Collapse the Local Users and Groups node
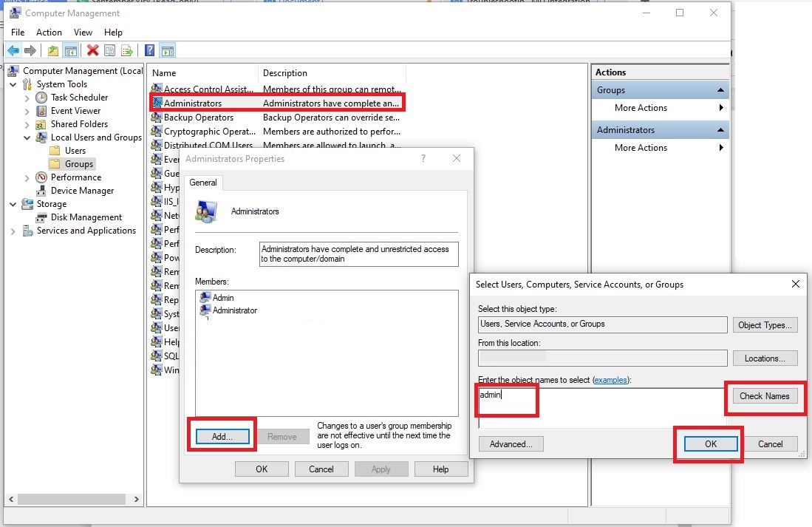Viewport: 812px width, 527px height. 27,137
